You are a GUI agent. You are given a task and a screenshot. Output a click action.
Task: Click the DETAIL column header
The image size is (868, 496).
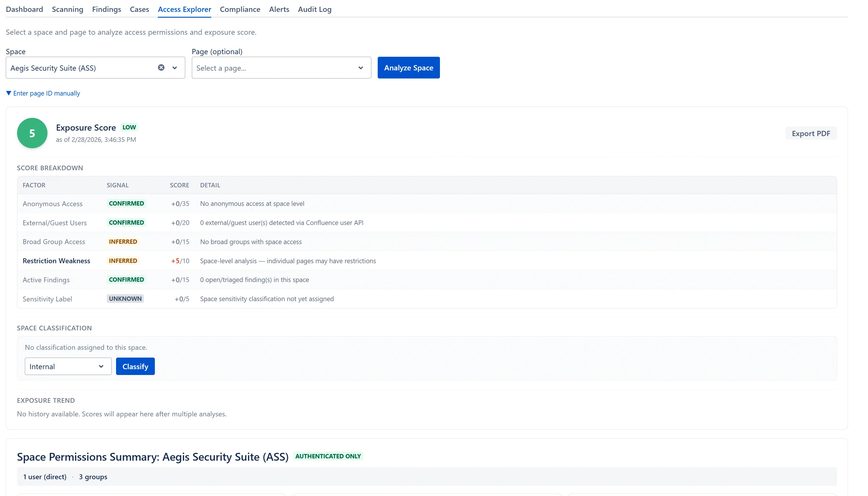pyautogui.click(x=210, y=185)
